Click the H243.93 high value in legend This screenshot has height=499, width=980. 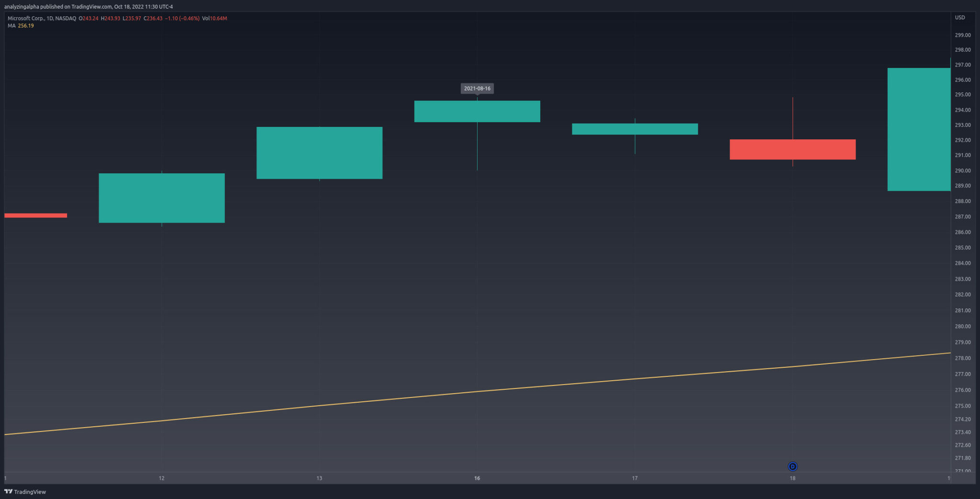coord(111,18)
